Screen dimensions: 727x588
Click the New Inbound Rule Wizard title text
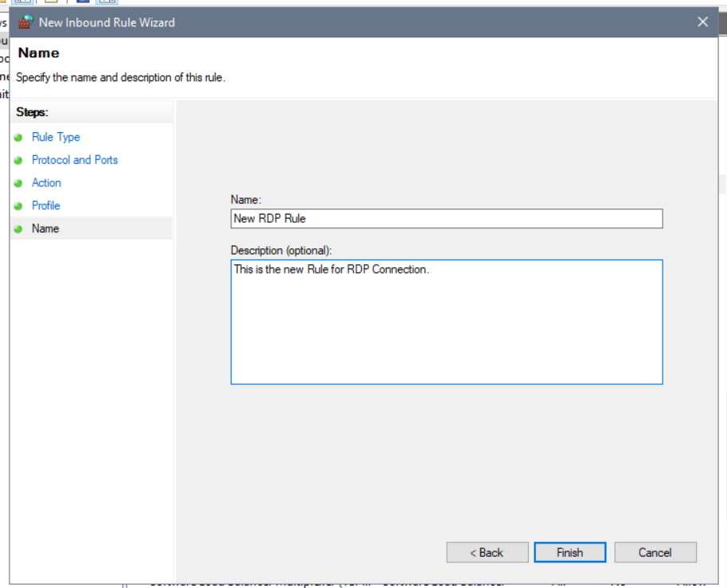107,22
